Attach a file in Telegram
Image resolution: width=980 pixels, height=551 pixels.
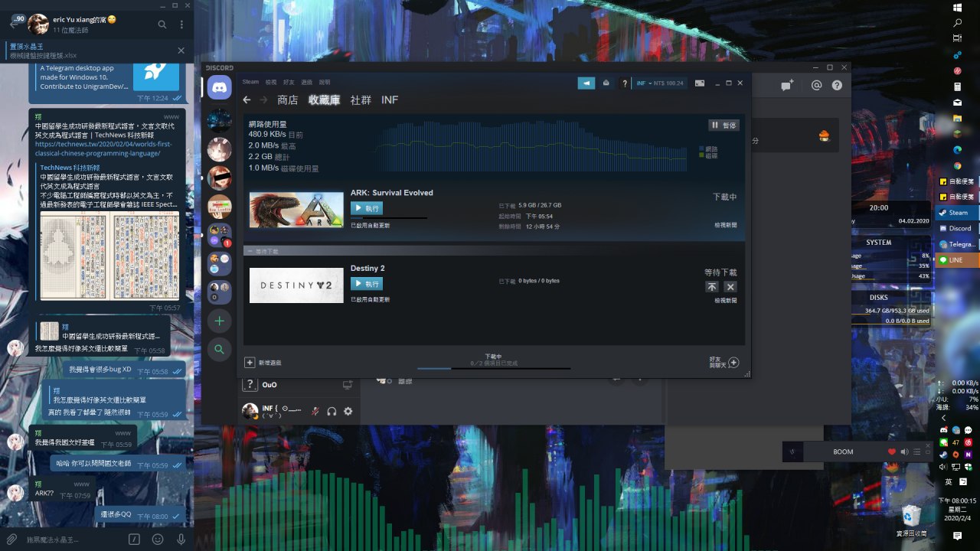coord(12,539)
